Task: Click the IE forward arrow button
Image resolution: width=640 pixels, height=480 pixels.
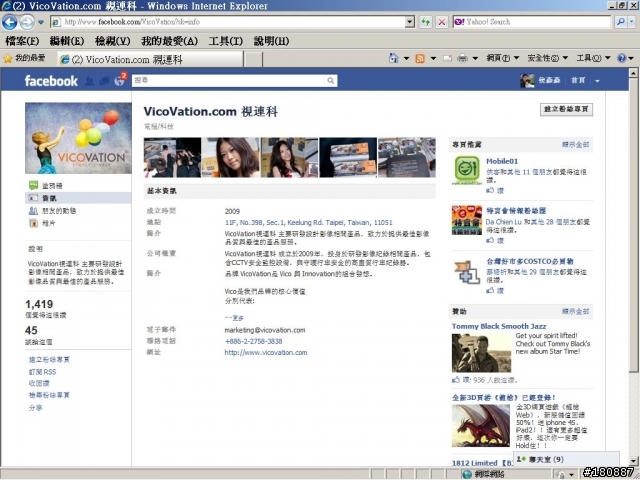Action: (27, 22)
